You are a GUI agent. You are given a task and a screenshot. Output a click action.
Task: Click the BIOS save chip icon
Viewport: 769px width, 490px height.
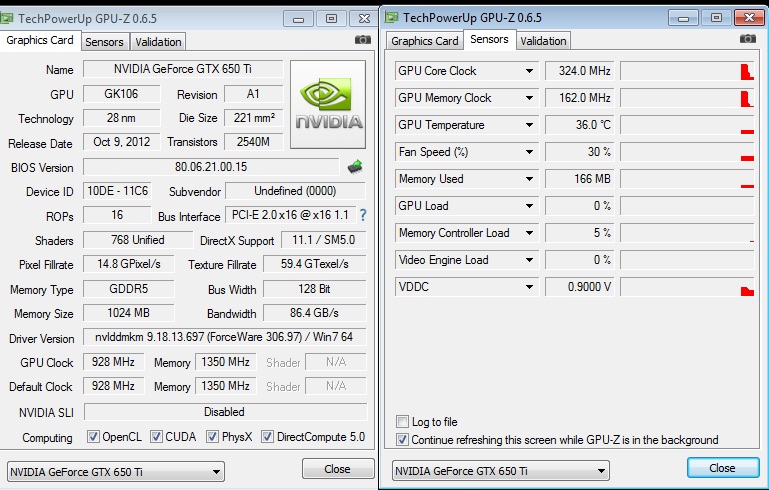click(x=355, y=167)
